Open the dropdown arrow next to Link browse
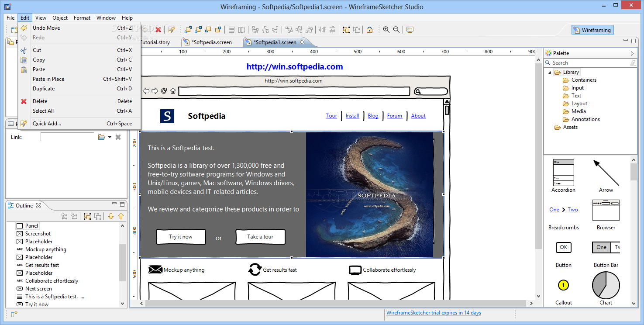The height and width of the screenshot is (325, 644). click(x=110, y=137)
